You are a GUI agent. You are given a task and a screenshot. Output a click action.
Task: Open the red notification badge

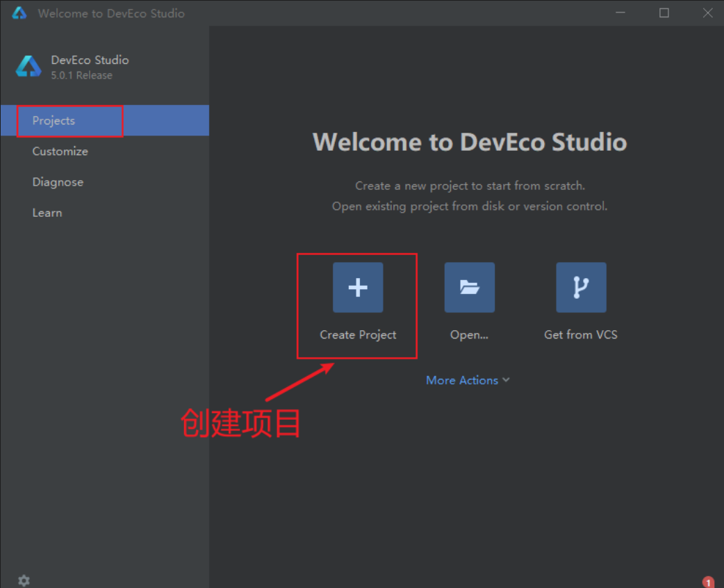(708, 582)
